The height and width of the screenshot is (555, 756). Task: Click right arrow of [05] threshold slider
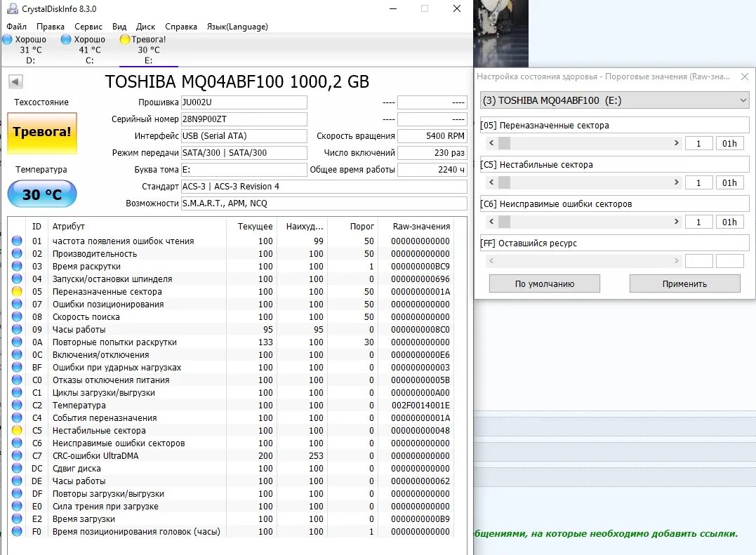point(676,143)
